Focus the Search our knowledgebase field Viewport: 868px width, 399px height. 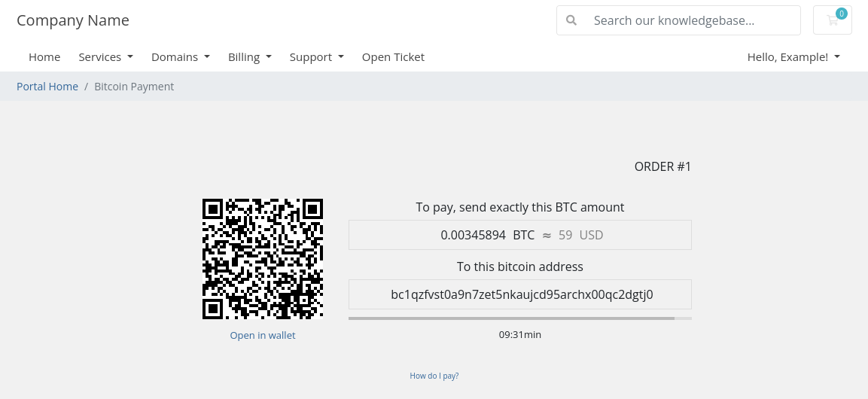(679, 20)
